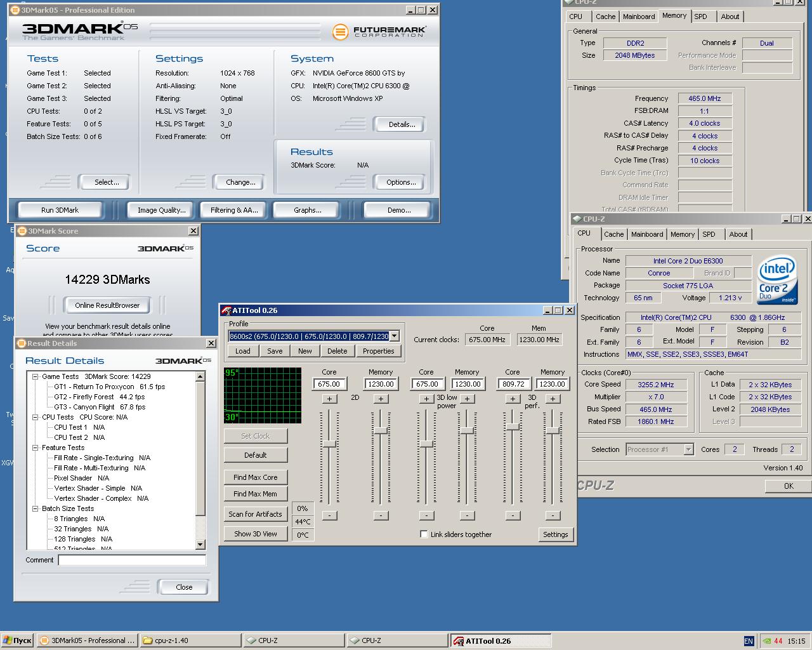Click 3D perf Core clock slider
This screenshot has width=812, height=650.
[513, 427]
